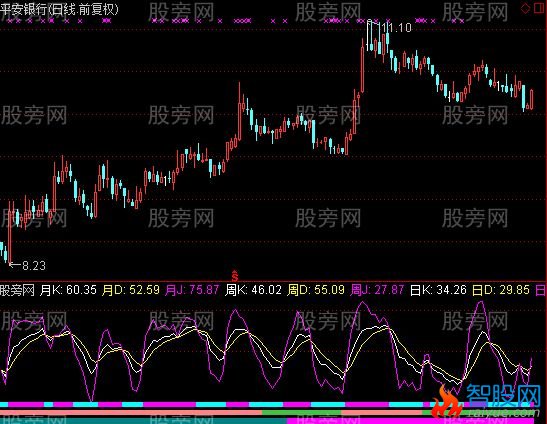Select the 周J: 27.87 indicator value
This screenshot has width=547, height=424.
click(377, 290)
